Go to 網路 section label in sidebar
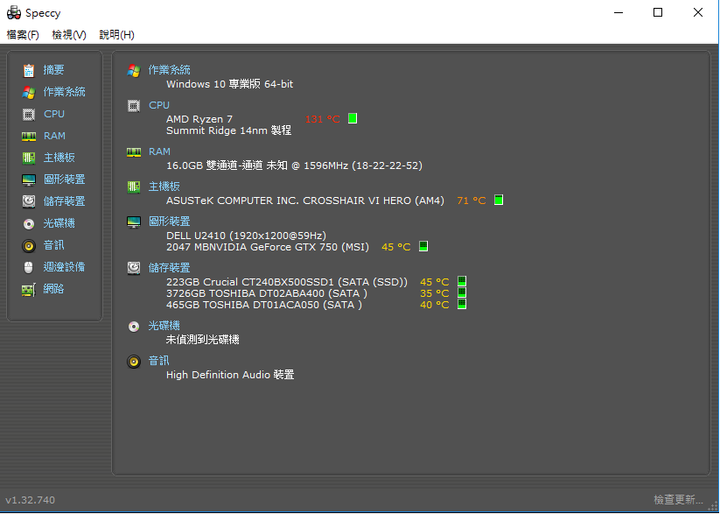 tap(54, 289)
